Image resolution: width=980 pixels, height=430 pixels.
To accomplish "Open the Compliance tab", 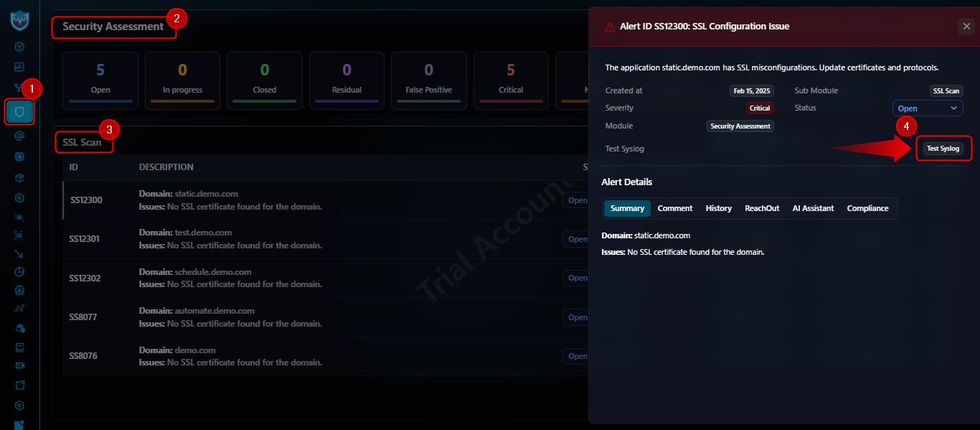I will click(867, 208).
